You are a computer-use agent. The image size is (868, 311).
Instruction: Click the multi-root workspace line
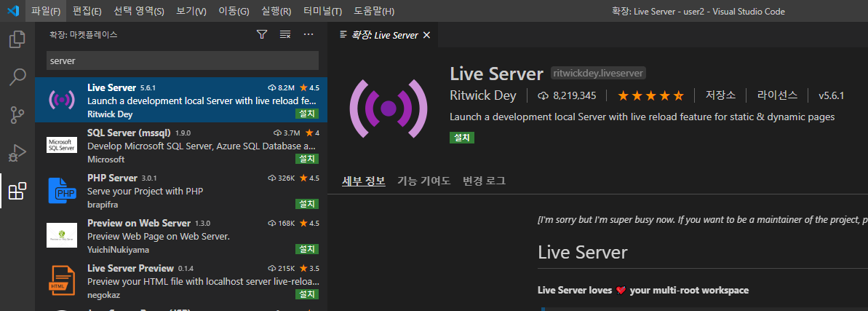pyautogui.click(x=643, y=290)
